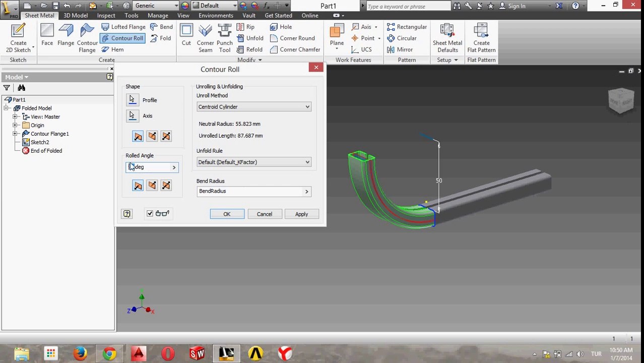
Task: Expand Contour Flange1 in browser
Action: pos(15,134)
